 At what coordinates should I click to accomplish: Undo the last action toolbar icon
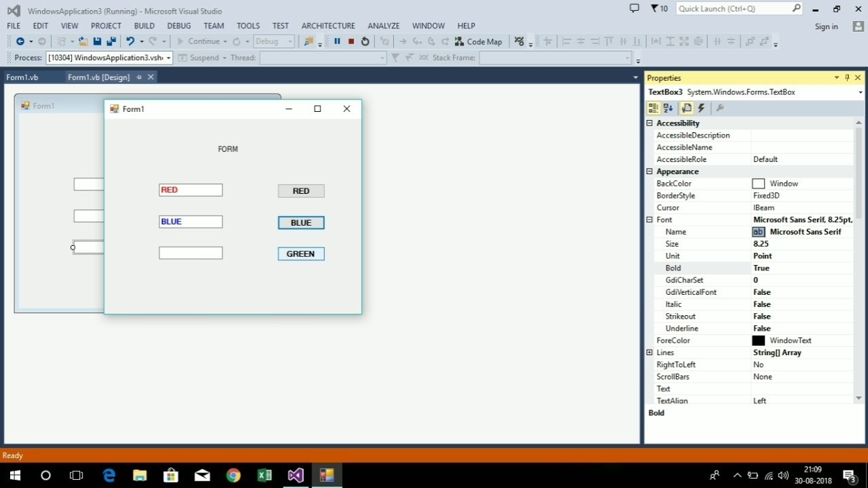point(130,41)
